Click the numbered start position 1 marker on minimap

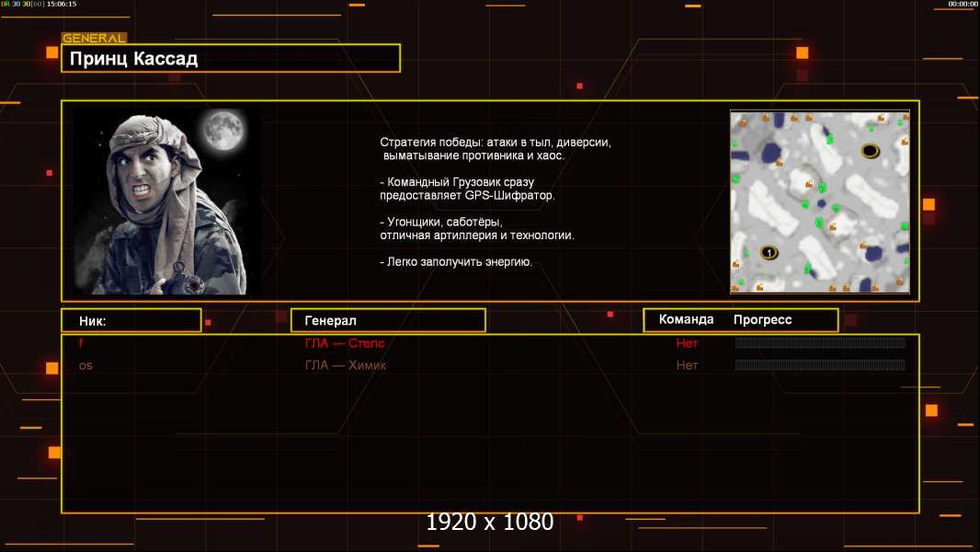[x=769, y=253]
